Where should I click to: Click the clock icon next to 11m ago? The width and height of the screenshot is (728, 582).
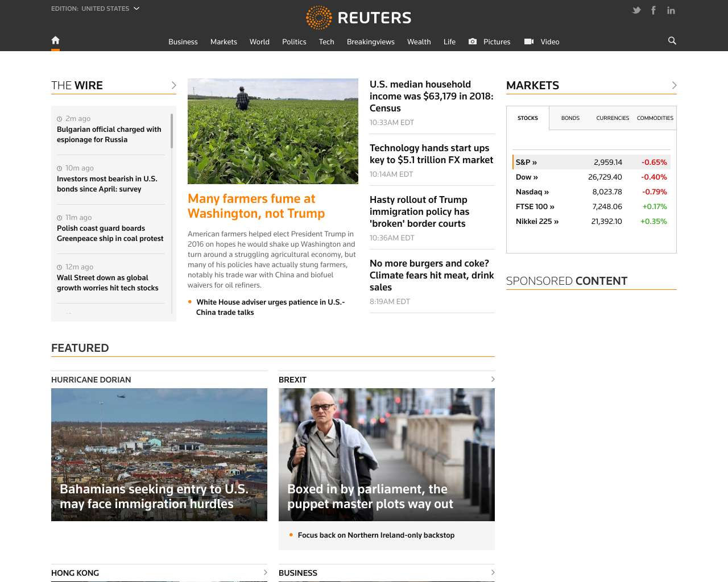60,218
